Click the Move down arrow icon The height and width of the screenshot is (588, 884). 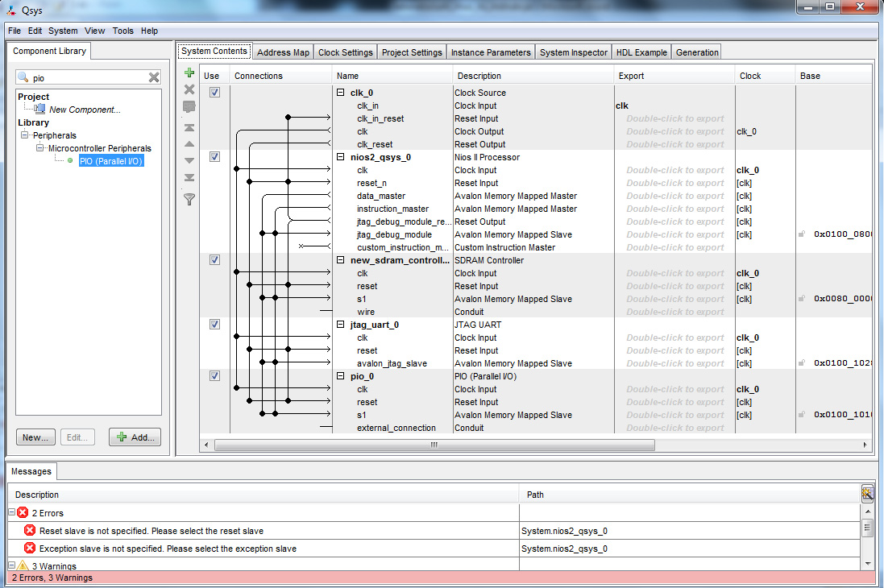(189, 160)
